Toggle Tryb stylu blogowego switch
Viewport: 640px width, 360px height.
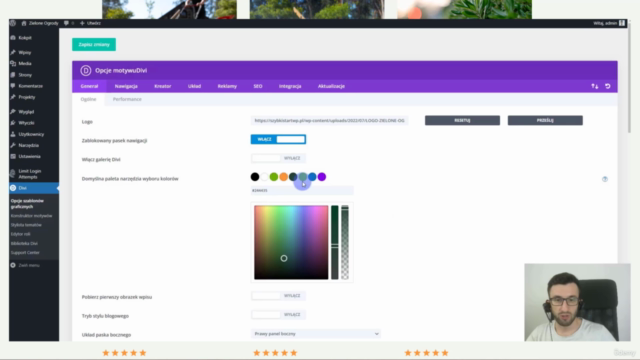coord(278,315)
